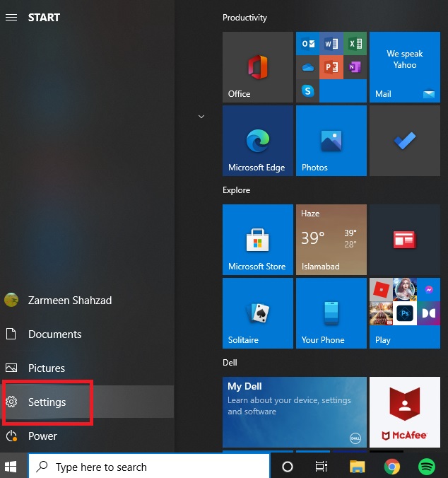Screen dimensions: 448x478
Task: Open the Mail tile
Action: coord(405,67)
